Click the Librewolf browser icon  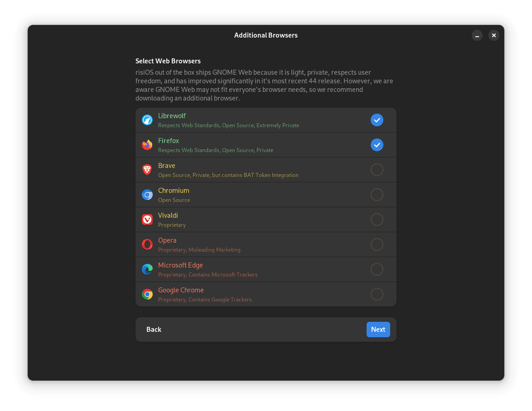147,120
